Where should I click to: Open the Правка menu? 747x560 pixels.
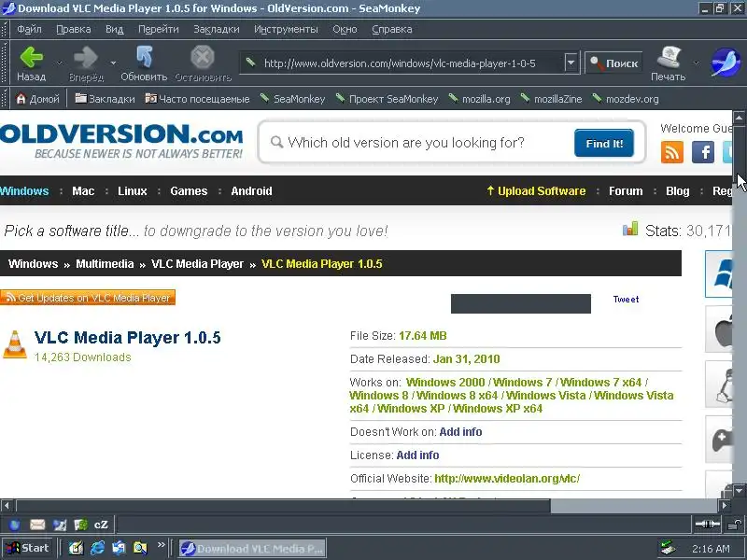pyautogui.click(x=74, y=29)
